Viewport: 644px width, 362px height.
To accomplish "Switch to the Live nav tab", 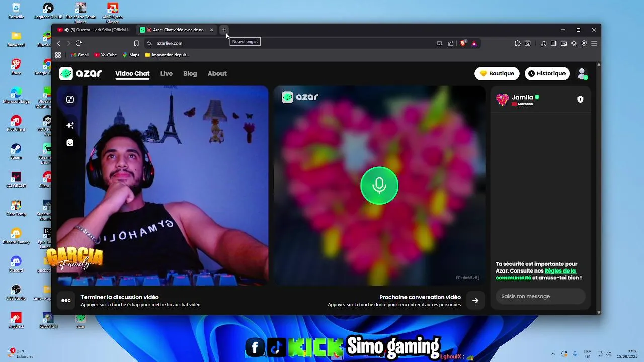I will (x=167, y=73).
